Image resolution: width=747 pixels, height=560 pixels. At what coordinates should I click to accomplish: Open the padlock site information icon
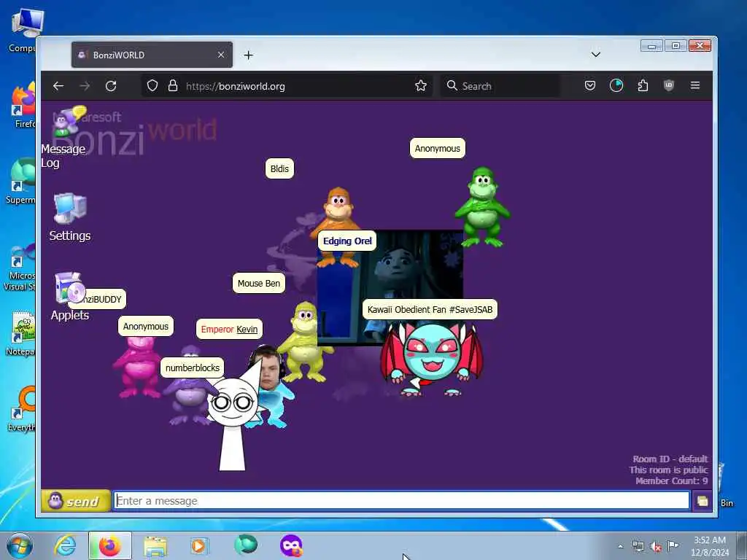173,86
